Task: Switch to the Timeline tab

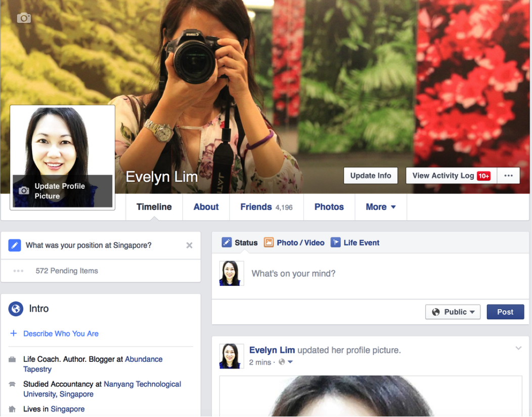Action: [x=154, y=207]
